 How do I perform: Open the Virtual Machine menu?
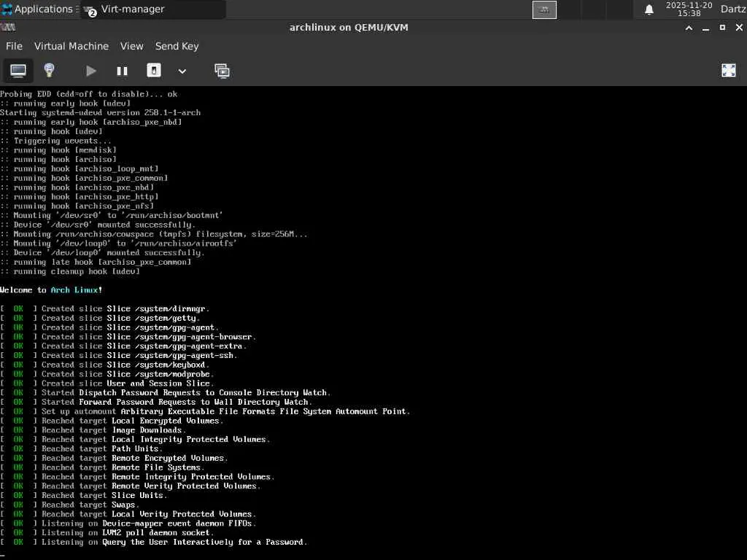coord(71,46)
